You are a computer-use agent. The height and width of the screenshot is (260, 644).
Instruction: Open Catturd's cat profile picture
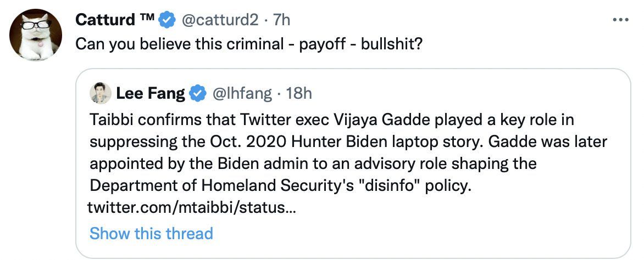point(35,34)
